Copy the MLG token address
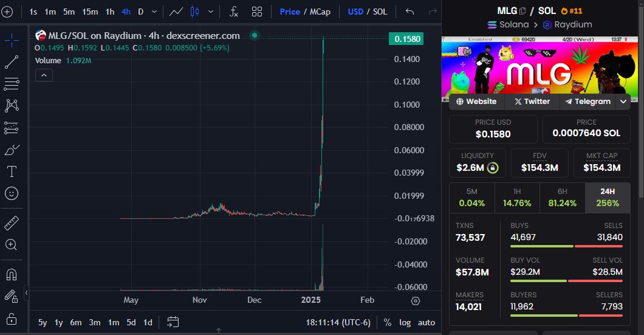644x335 pixels. 522,11
